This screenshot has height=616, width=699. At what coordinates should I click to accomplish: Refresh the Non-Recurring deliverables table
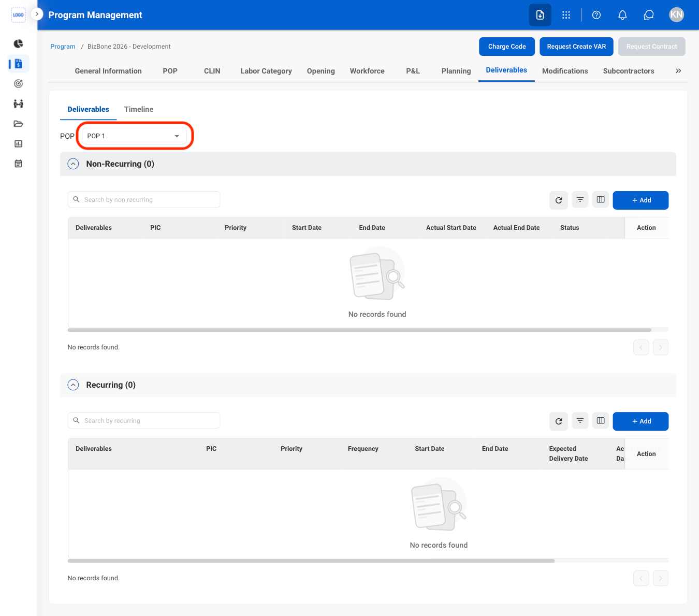point(559,200)
